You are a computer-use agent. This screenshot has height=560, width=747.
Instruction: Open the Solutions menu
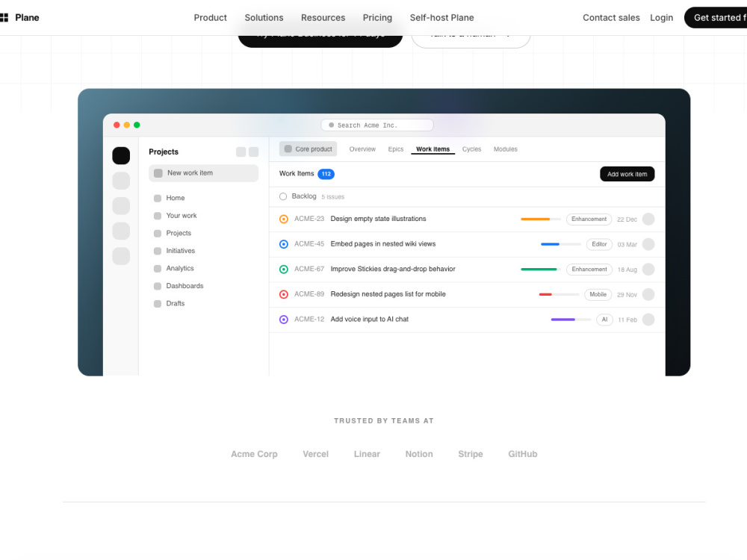tap(264, 18)
